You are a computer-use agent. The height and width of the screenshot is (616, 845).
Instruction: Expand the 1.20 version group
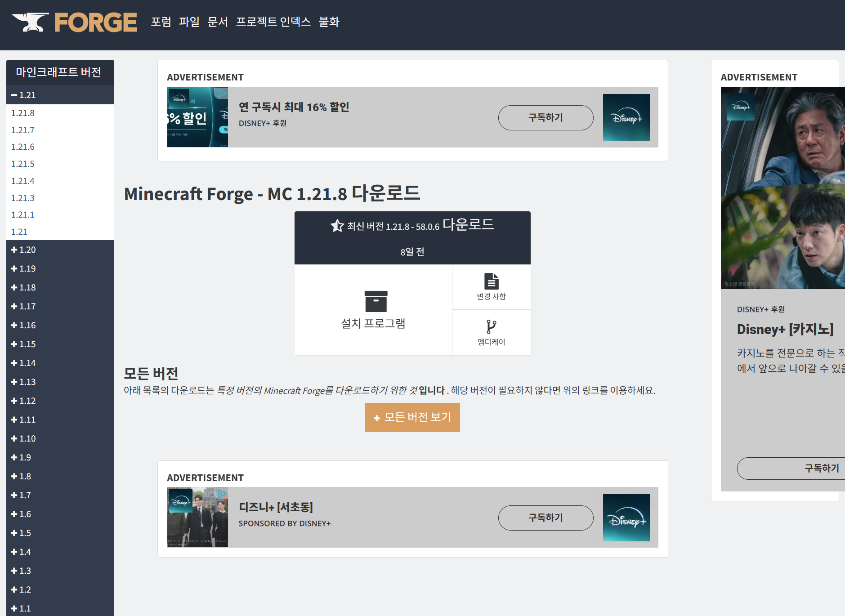click(60, 250)
